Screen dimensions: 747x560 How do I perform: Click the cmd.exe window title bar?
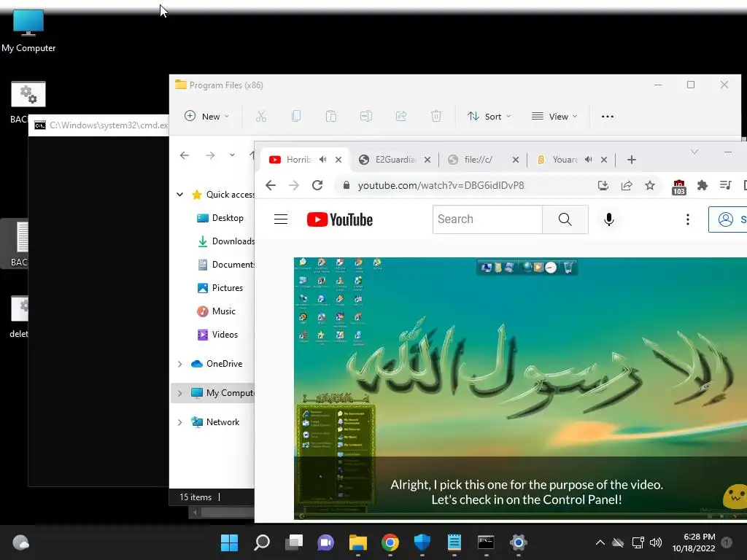coord(98,125)
